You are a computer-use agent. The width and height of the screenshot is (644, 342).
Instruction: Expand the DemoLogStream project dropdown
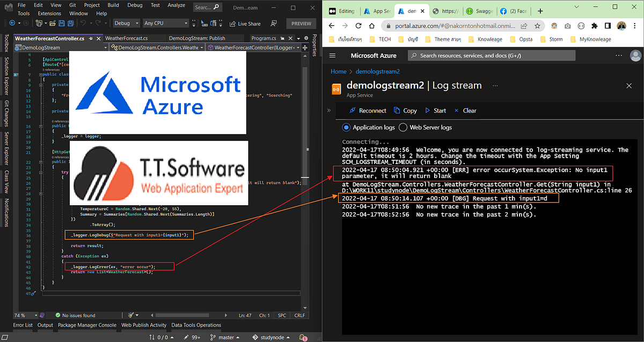(x=105, y=47)
